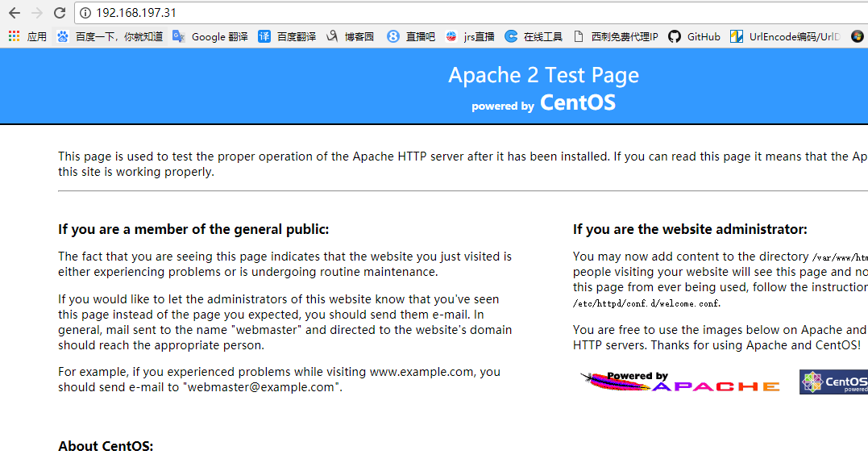This screenshot has width=868, height=459.
Task: Click the "If you are a member of the general public:" heading
Action: point(193,229)
